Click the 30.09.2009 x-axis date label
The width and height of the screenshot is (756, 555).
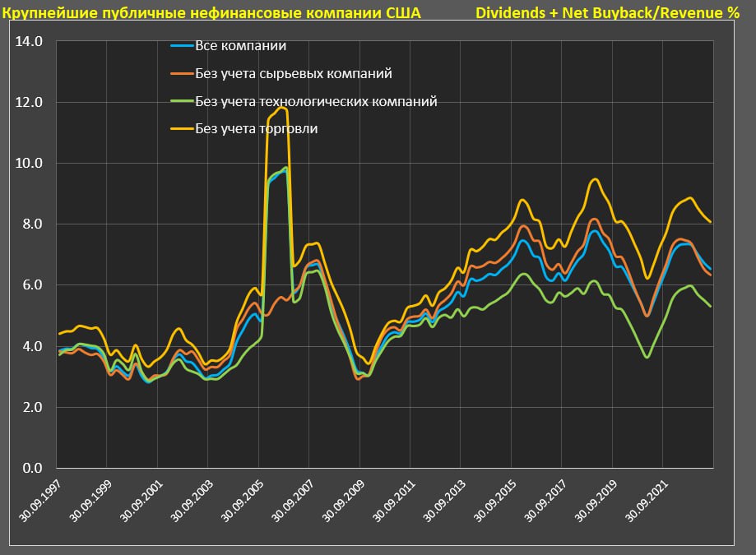[x=343, y=500]
